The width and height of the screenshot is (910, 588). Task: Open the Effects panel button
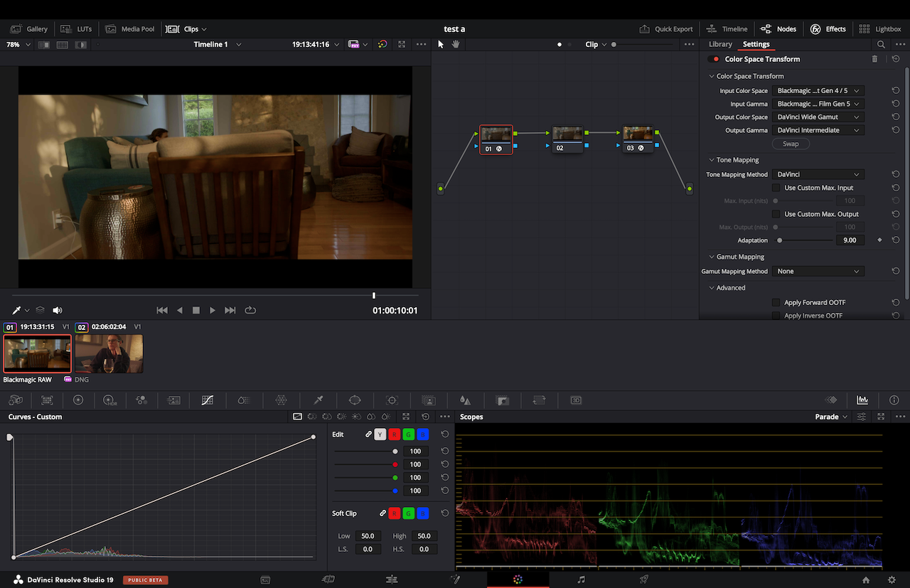tap(828, 29)
